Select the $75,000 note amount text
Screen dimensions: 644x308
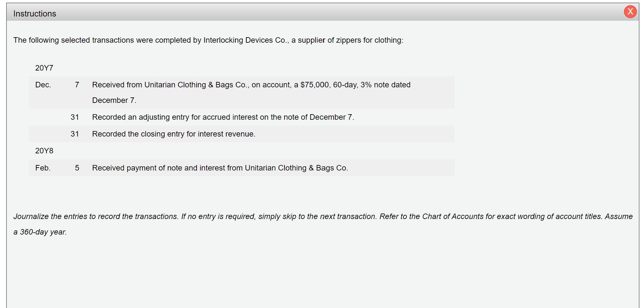click(x=315, y=84)
